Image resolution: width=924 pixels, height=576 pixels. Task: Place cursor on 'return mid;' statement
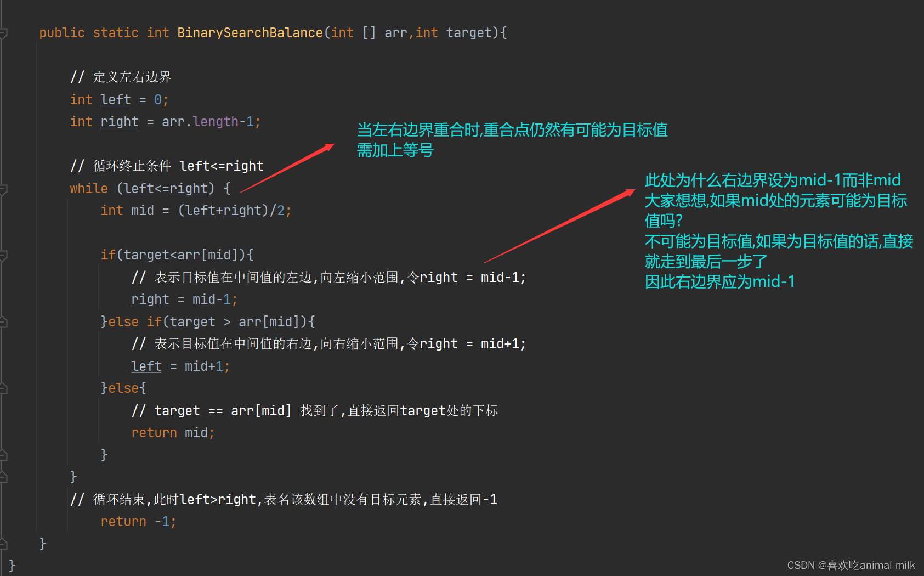click(x=173, y=433)
